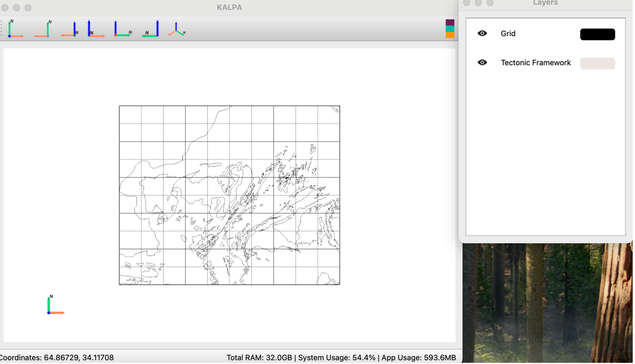Select the view with blue up arrow and green right arrow

pyautogui.click(x=123, y=29)
